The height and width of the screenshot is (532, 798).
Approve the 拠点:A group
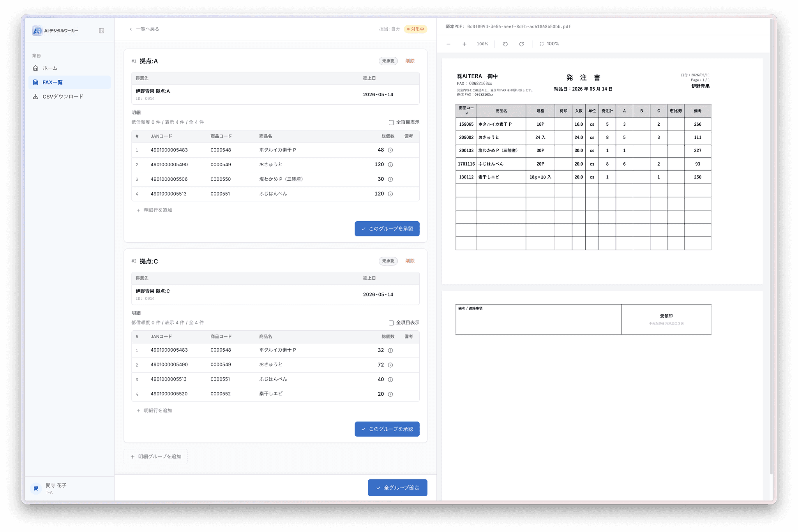click(387, 229)
